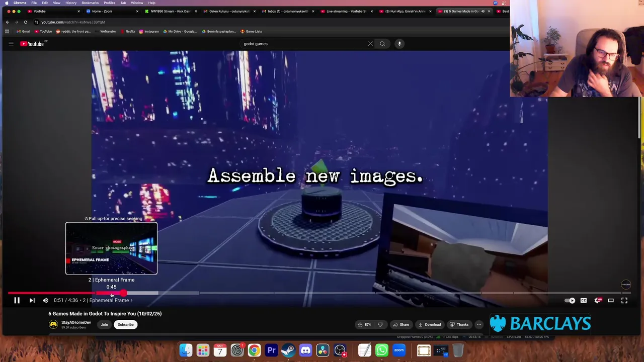The height and width of the screenshot is (362, 644).
Task: Open Launchpad from the dock
Action: pyautogui.click(x=203, y=350)
